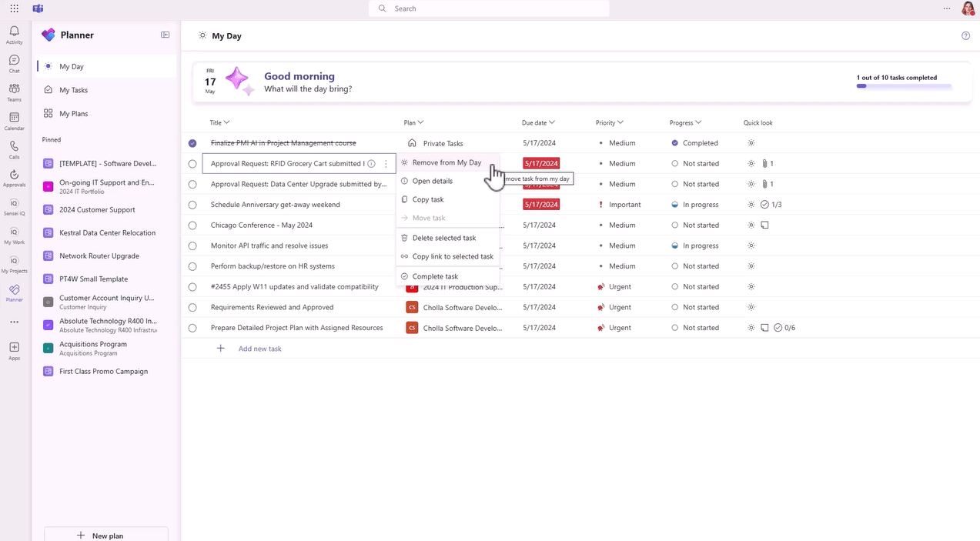The height and width of the screenshot is (541, 980).
Task: Uncheck completed Finalize PMI AI task
Action: [192, 143]
